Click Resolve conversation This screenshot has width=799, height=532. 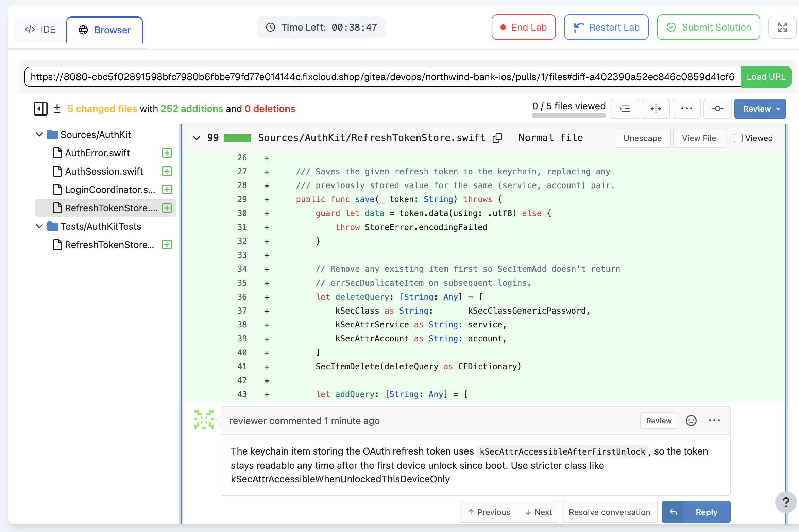pos(609,512)
